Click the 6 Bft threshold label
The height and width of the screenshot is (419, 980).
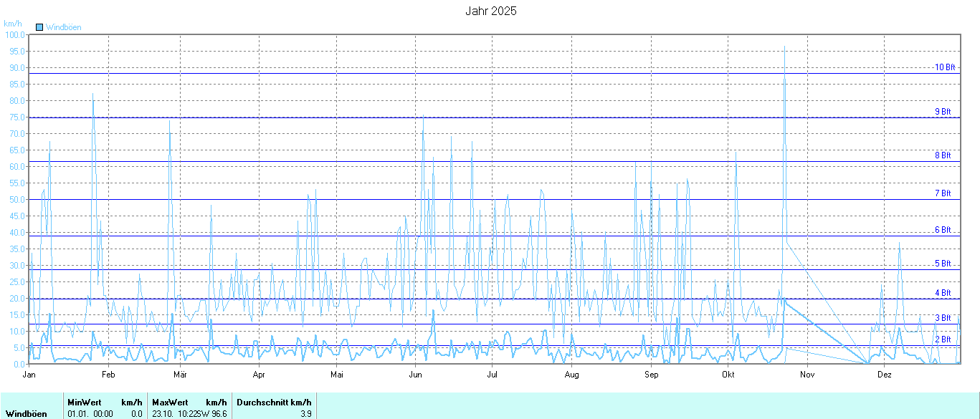[943, 230]
